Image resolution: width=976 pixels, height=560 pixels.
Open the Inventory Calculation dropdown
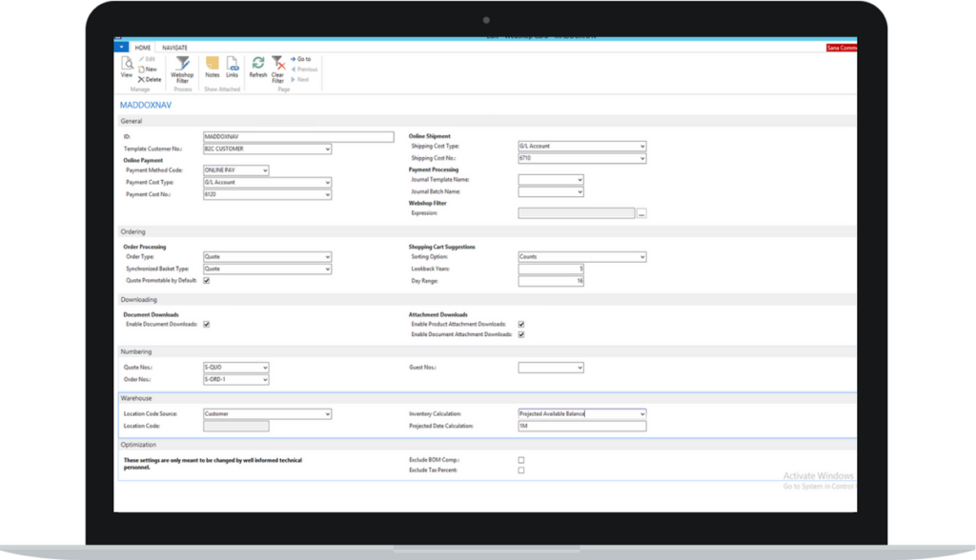point(642,414)
